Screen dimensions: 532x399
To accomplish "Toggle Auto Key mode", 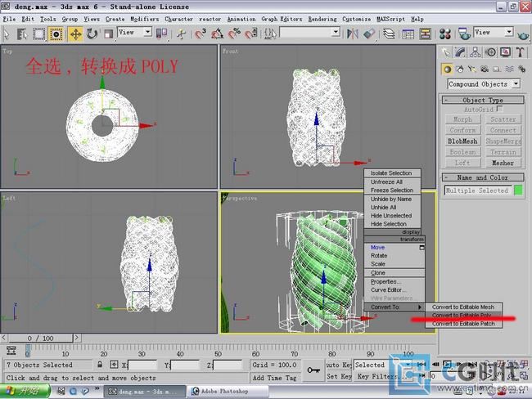I will (339, 365).
